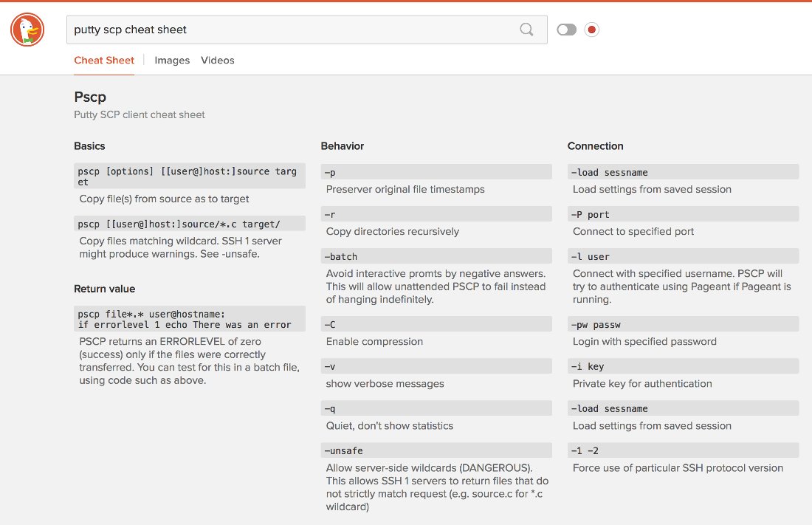
Task: Switch to the Cheat Sheet tab
Action: pyautogui.click(x=104, y=60)
